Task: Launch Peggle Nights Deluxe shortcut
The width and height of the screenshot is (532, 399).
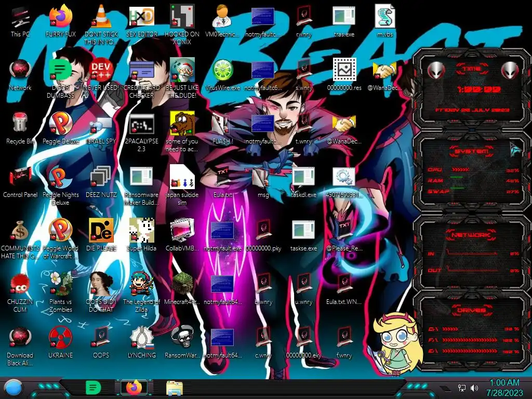Action: click(x=60, y=185)
